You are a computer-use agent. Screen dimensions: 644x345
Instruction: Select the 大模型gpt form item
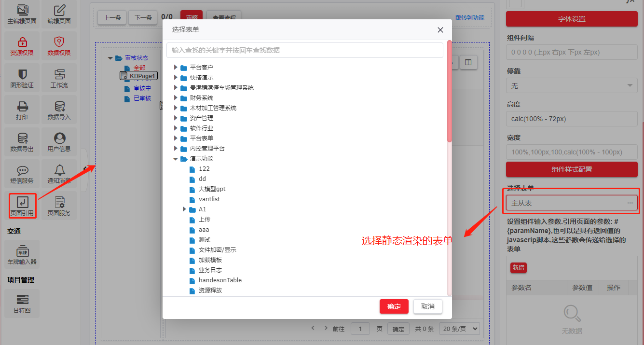click(212, 189)
